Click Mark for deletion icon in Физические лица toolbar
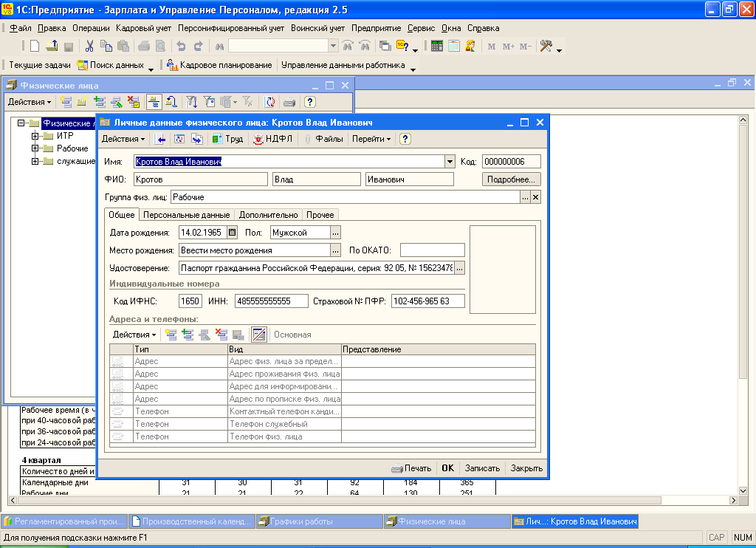Viewport: 756px width, 548px height. pos(134,102)
